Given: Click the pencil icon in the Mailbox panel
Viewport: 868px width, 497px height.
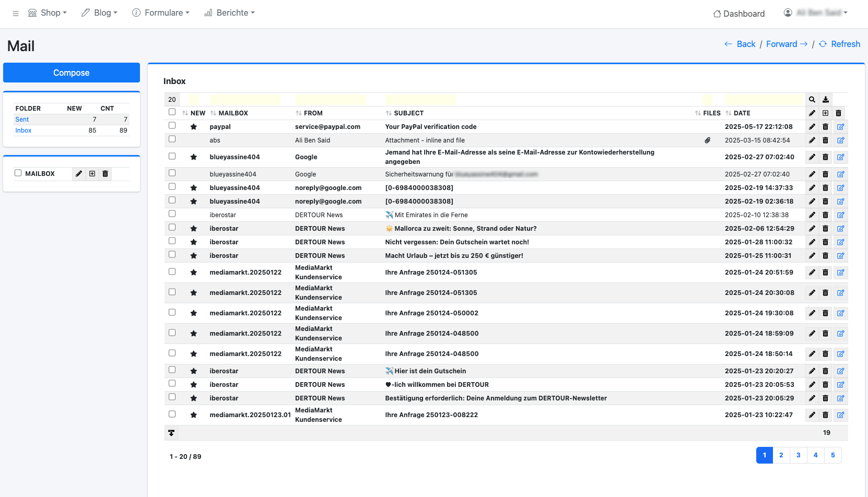Looking at the screenshot, I should coord(79,174).
